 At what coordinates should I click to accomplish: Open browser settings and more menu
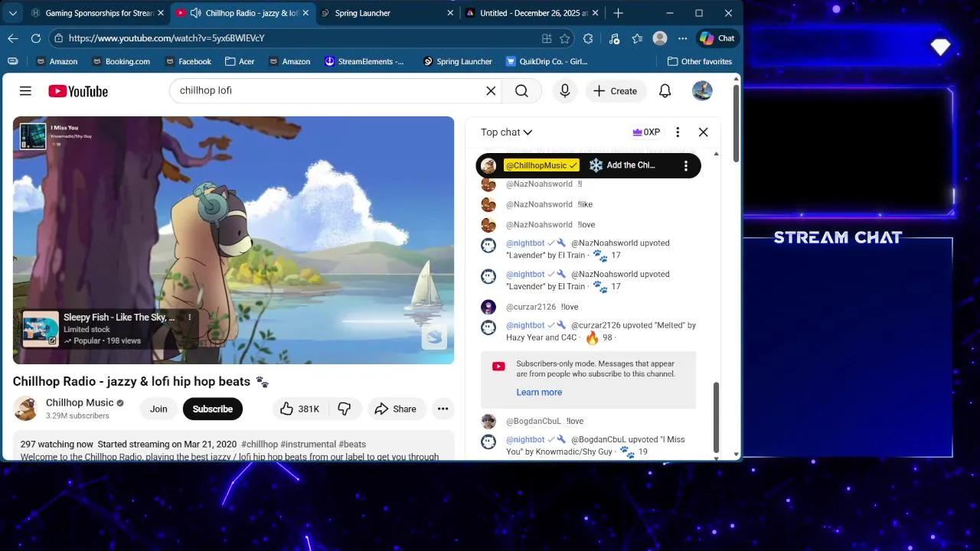683,38
